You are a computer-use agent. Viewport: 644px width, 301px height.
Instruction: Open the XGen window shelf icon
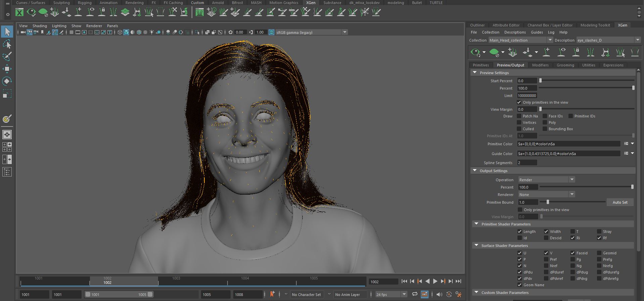[x=19, y=13]
